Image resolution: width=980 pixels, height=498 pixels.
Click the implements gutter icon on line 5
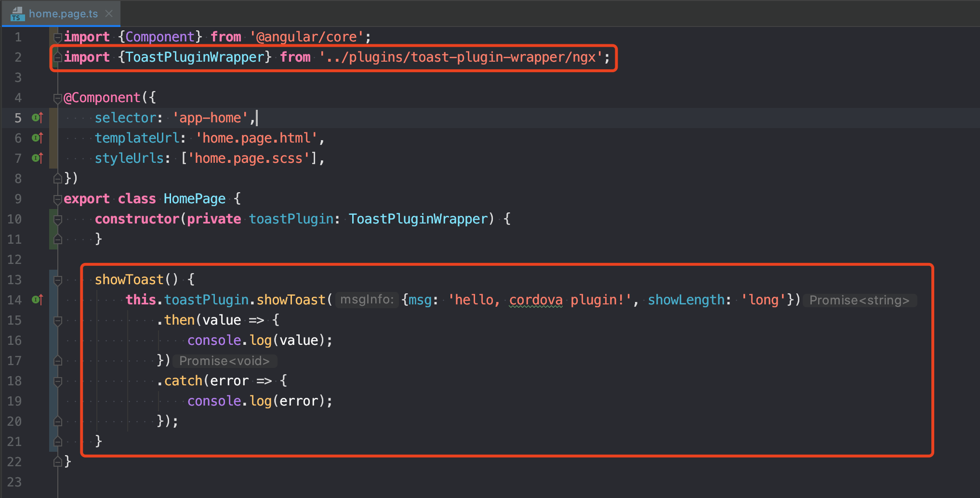click(38, 118)
